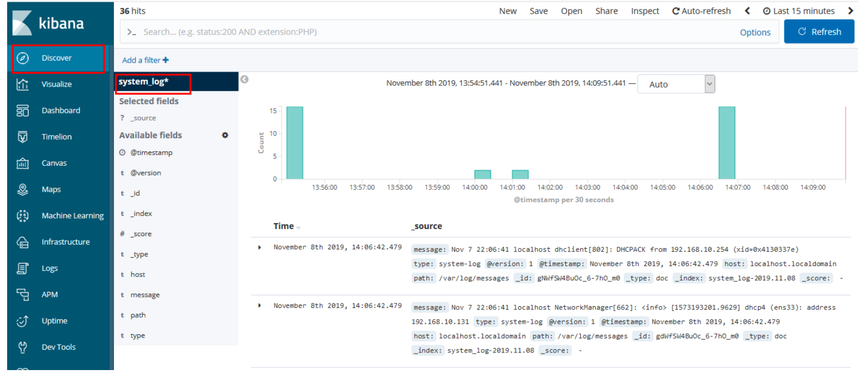868x391 pixels.
Task: Toggle Auto-refresh
Action: (701, 10)
